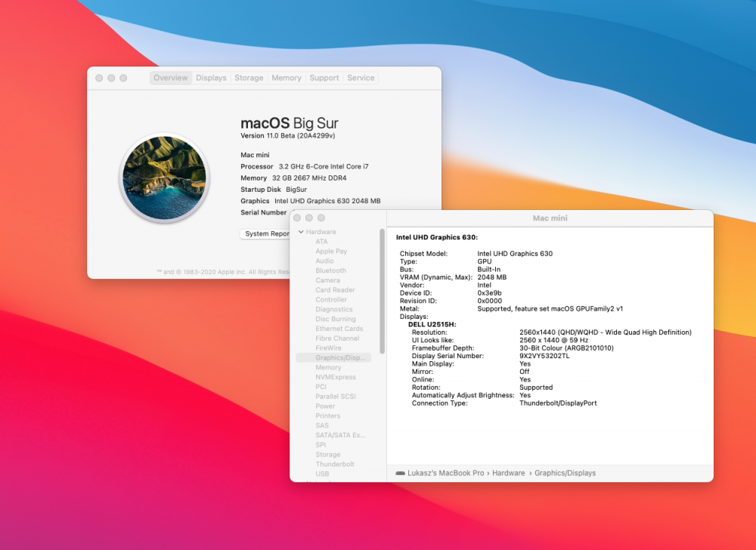This screenshot has height=550, width=756.
Task: Select Diagnostics in the sidebar
Action: (x=334, y=309)
